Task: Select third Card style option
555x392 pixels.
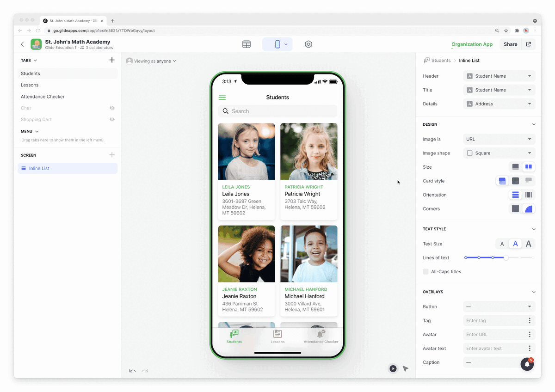Action: tap(529, 181)
